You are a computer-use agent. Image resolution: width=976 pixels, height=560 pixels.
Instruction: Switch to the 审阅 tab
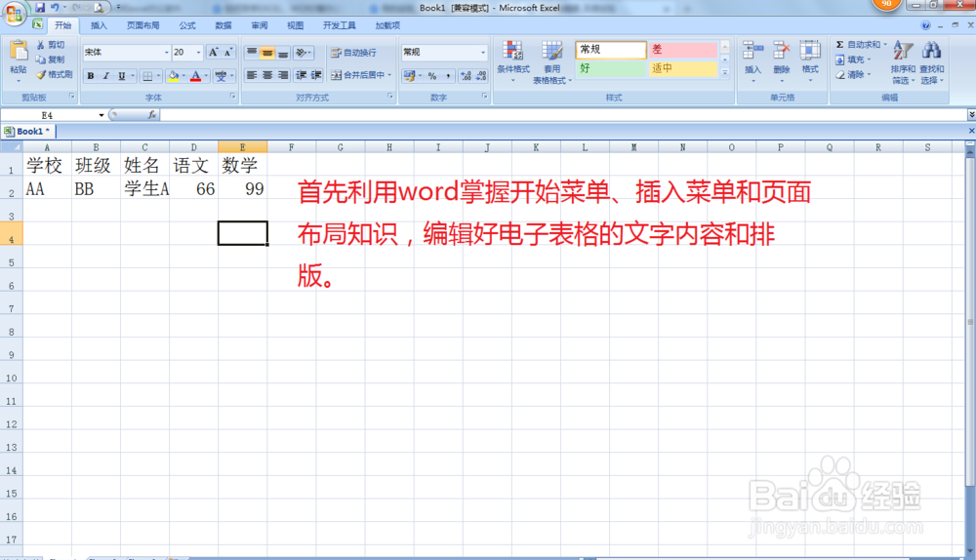point(259,25)
